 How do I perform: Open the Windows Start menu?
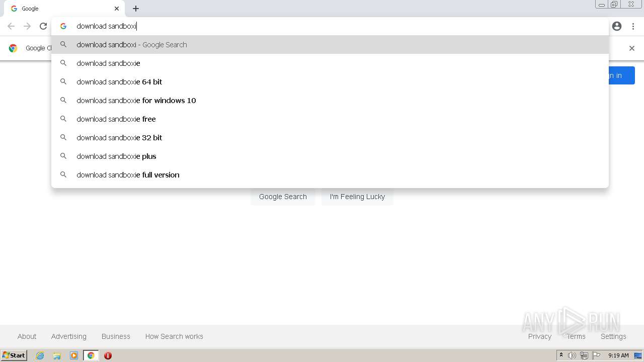tap(14, 355)
